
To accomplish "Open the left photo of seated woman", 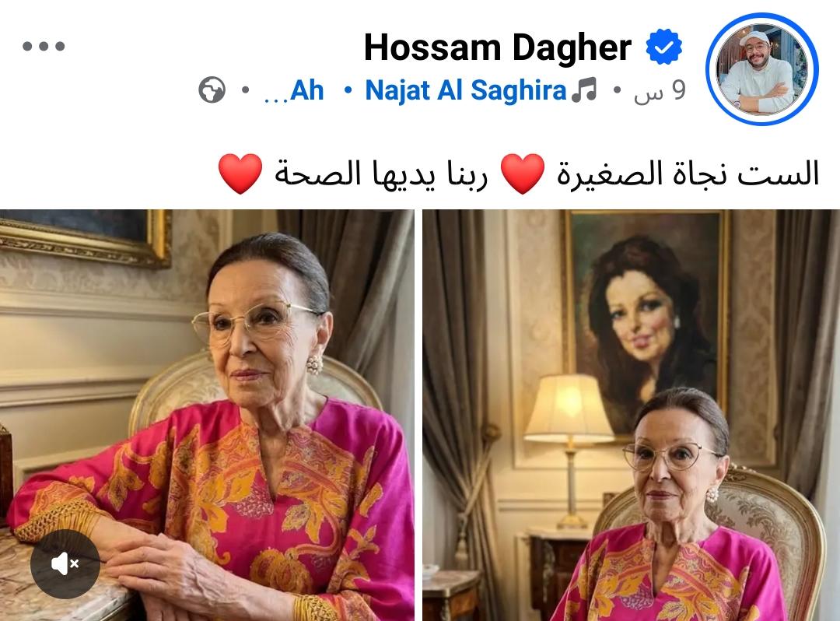I will tap(207, 416).
